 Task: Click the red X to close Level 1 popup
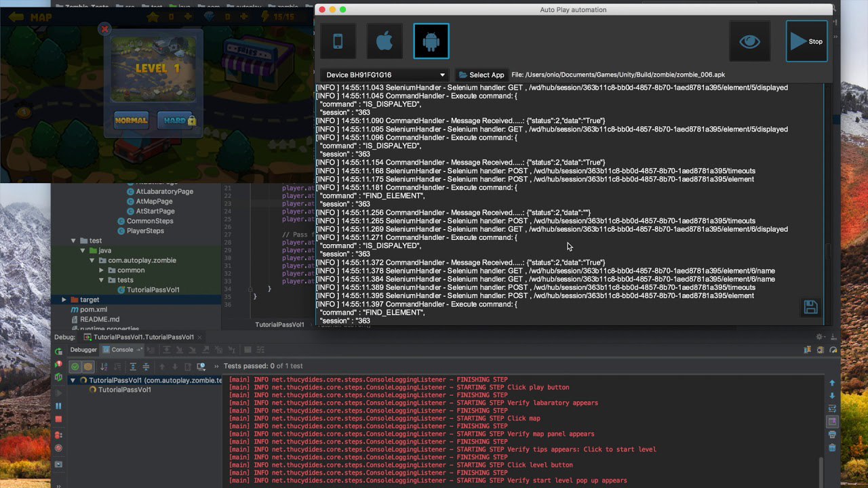(104, 29)
